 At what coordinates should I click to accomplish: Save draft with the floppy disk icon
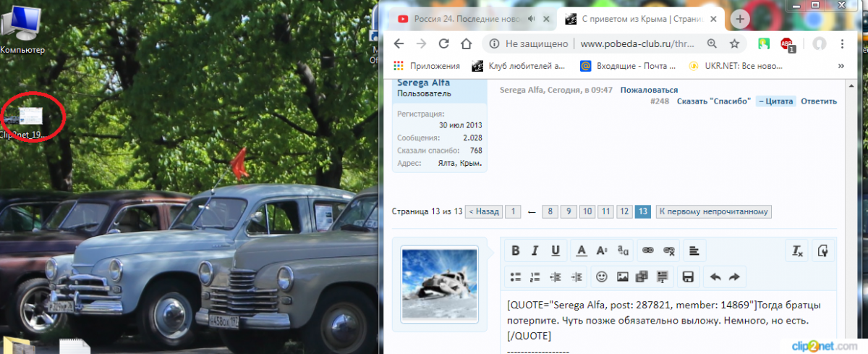(x=688, y=277)
